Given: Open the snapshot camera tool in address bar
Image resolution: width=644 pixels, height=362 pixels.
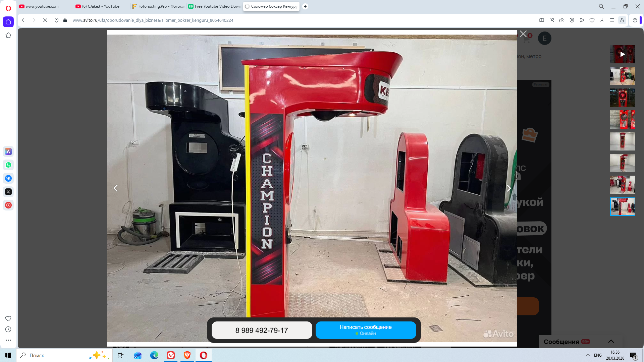Looking at the screenshot, I should click(562, 20).
